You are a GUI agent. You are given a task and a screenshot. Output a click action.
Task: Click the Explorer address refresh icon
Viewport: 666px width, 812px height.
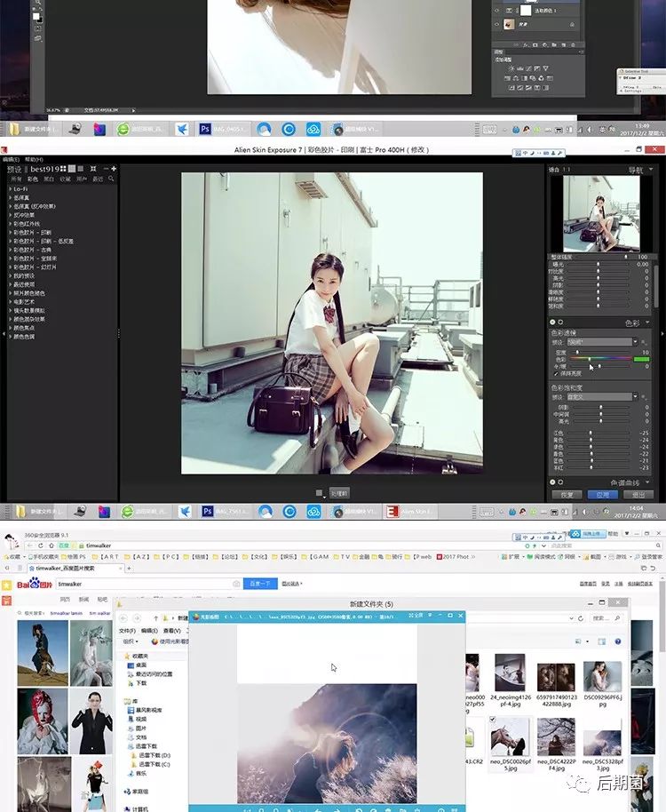point(580,618)
